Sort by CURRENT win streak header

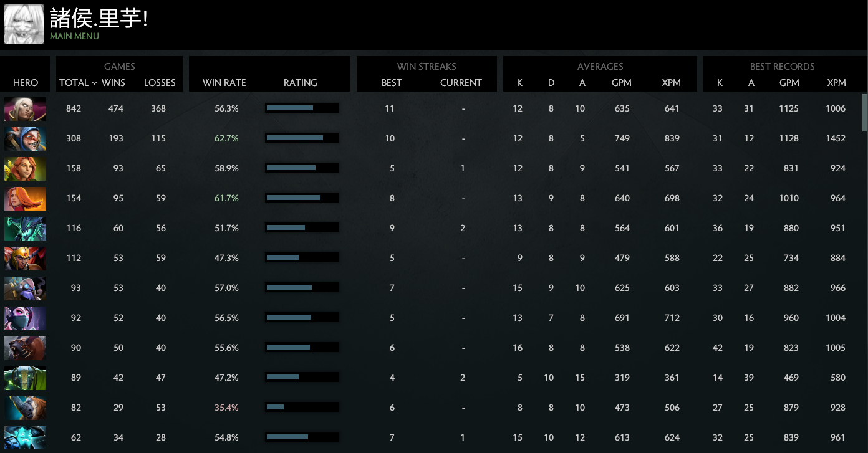point(461,83)
